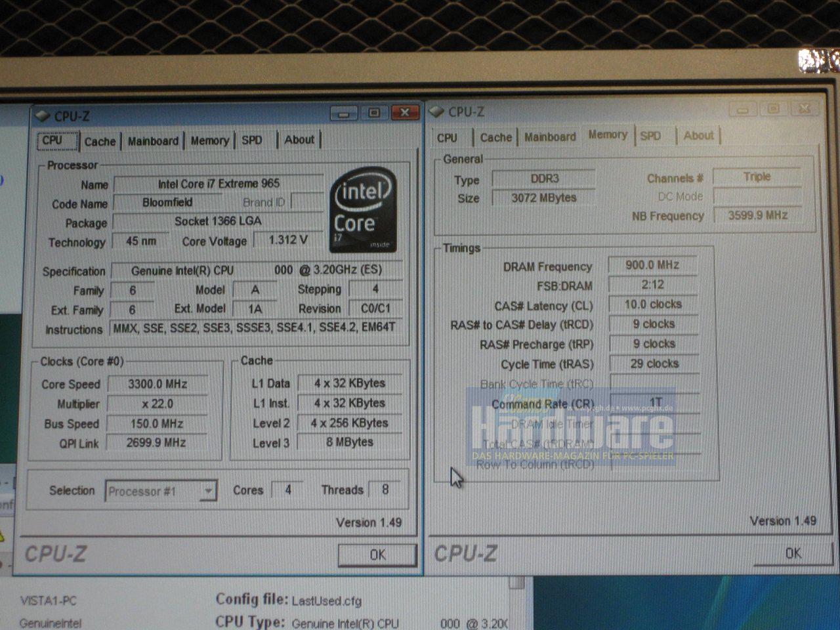
Task: Open About tab in left CPU-Z window
Action: [299, 139]
